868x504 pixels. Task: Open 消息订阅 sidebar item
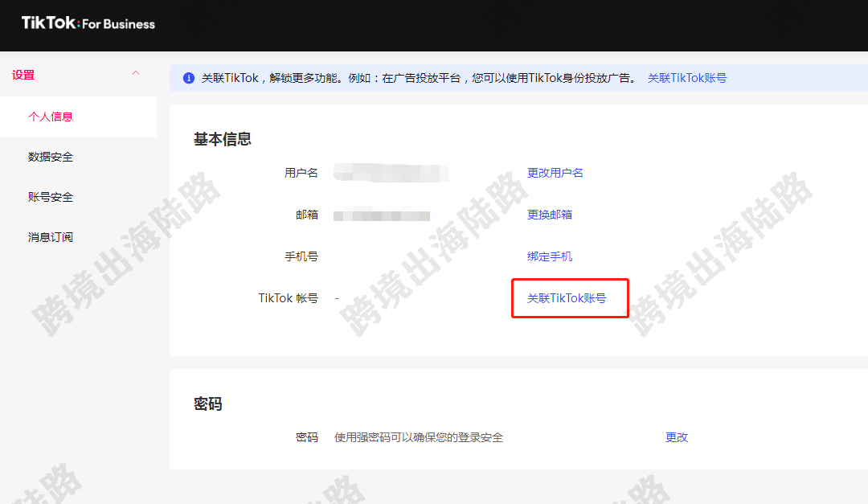point(51,237)
